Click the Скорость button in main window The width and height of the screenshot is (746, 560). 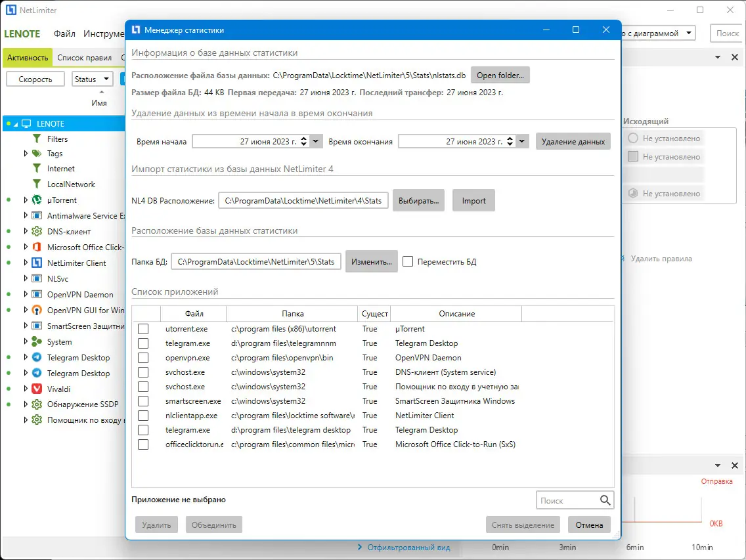click(x=35, y=79)
